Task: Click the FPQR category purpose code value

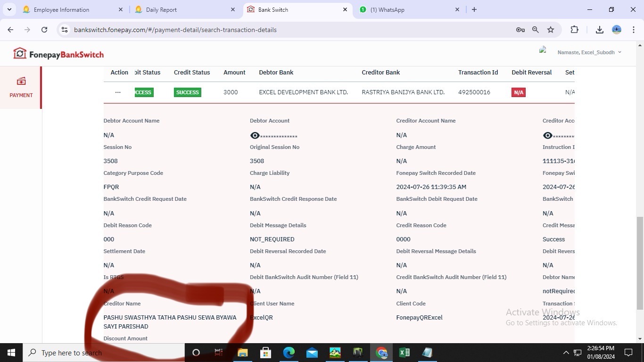Action: [111, 187]
